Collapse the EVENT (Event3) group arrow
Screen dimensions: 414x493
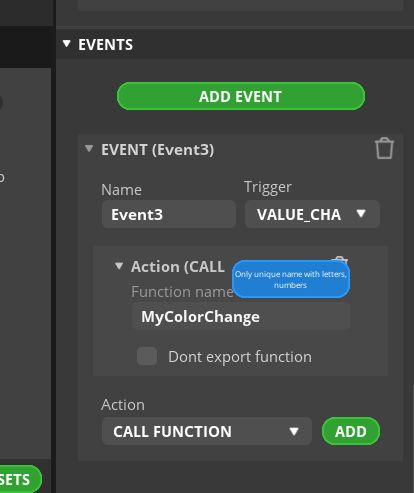[89, 149]
